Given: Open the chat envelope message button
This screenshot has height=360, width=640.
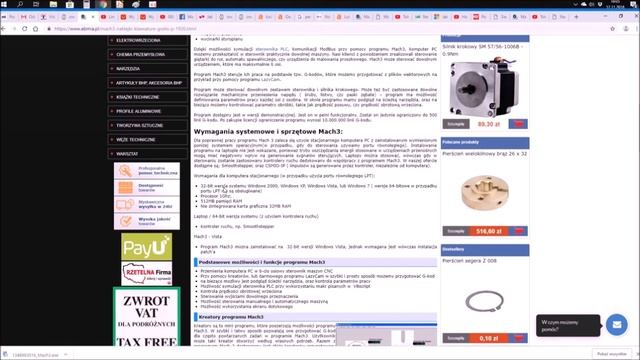Looking at the screenshot, I should click(x=616, y=325).
